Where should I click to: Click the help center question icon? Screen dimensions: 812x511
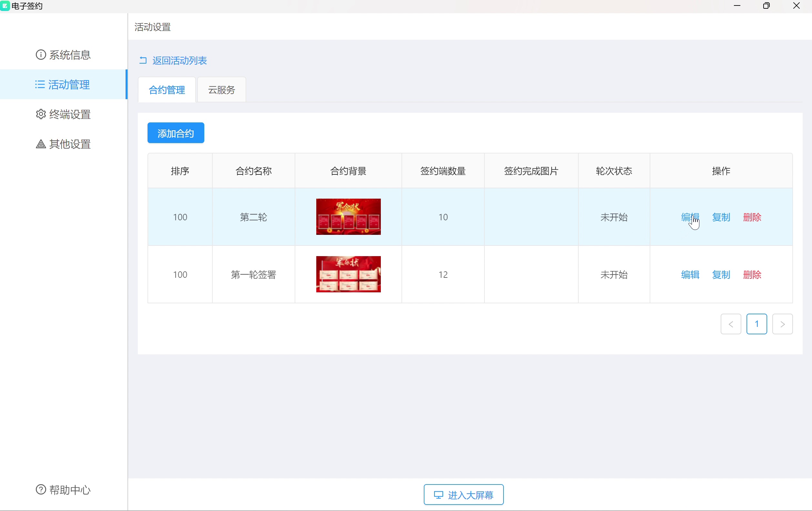tap(40, 489)
